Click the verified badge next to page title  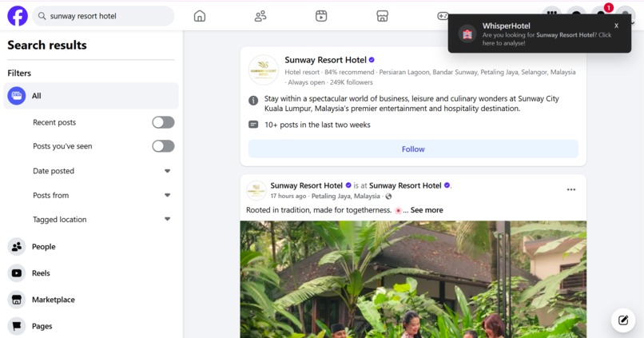point(372,60)
